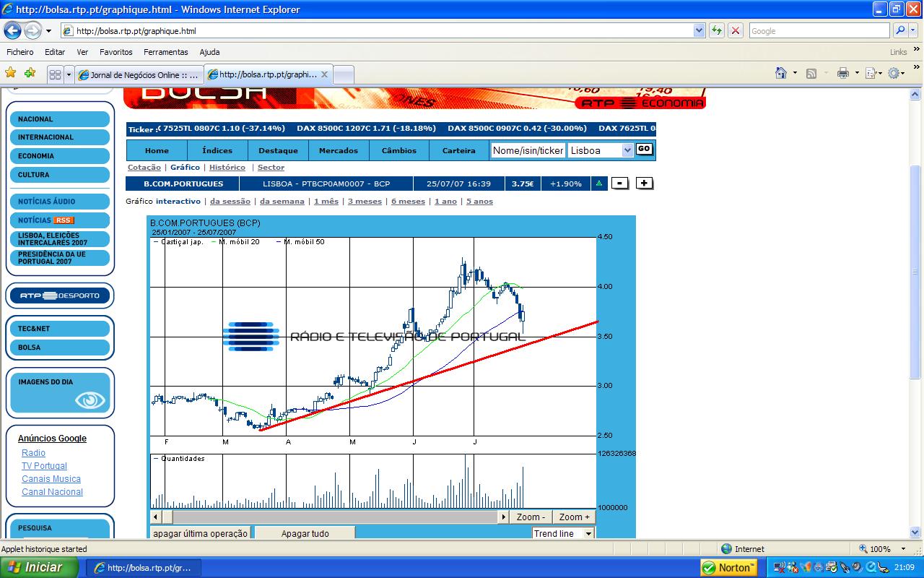Click the Carteira navigation tab
The height and width of the screenshot is (578, 924).
tap(459, 150)
